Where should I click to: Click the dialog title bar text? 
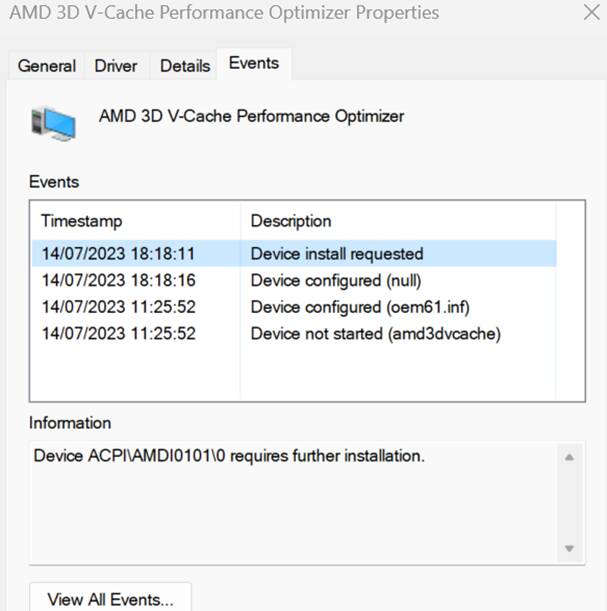coord(224,13)
